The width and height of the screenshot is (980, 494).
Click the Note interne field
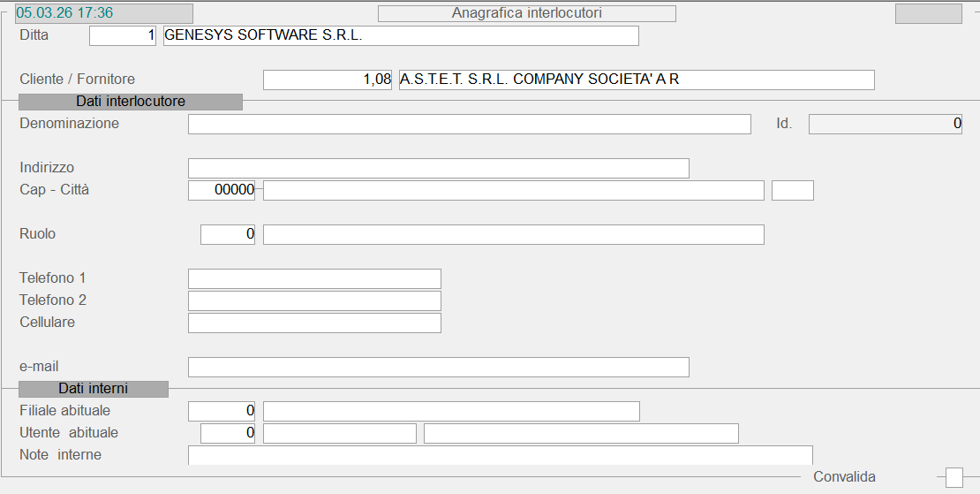[500, 455]
